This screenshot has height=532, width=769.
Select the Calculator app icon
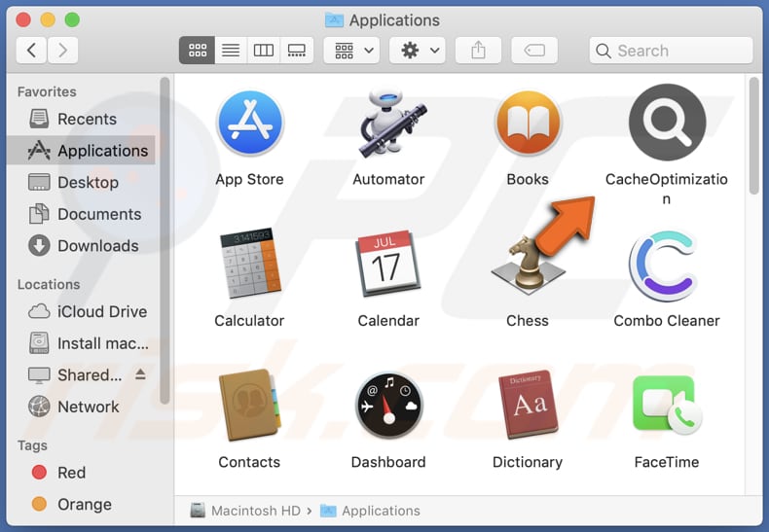tap(250, 263)
